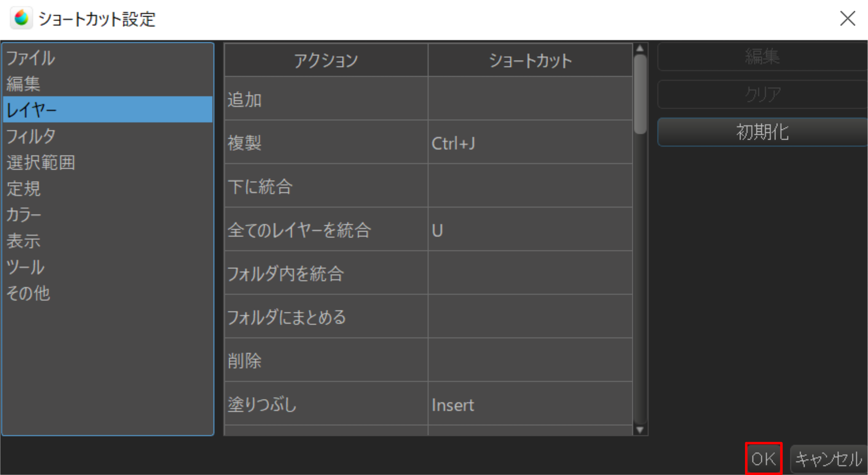Click the scrollbar down arrow
This screenshot has height=475, width=868.
click(x=640, y=430)
